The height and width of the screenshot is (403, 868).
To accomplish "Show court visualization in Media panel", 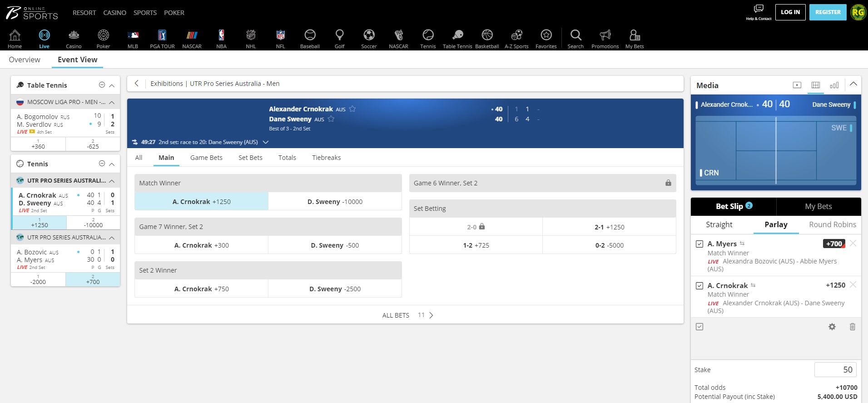I will tap(816, 85).
